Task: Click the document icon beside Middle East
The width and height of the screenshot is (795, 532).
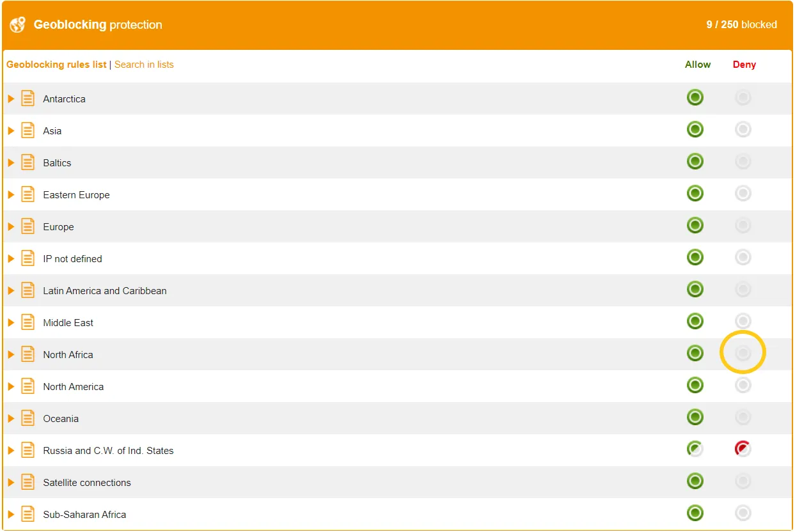Action: point(28,322)
